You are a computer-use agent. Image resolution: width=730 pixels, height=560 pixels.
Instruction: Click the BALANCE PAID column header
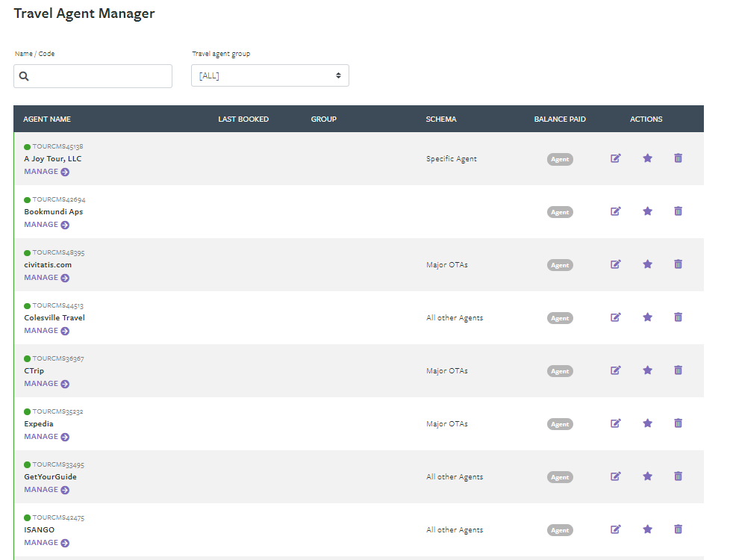click(x=560, y=119)
